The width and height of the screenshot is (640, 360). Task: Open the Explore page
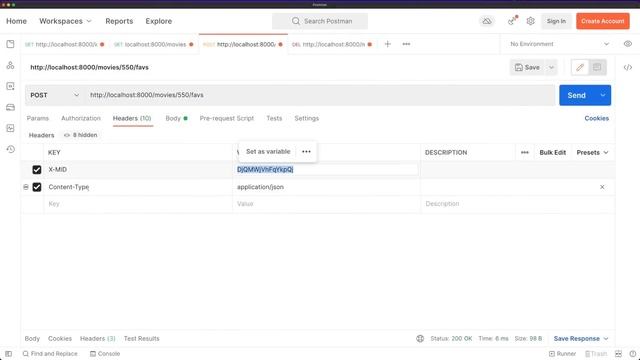(159, 21)
